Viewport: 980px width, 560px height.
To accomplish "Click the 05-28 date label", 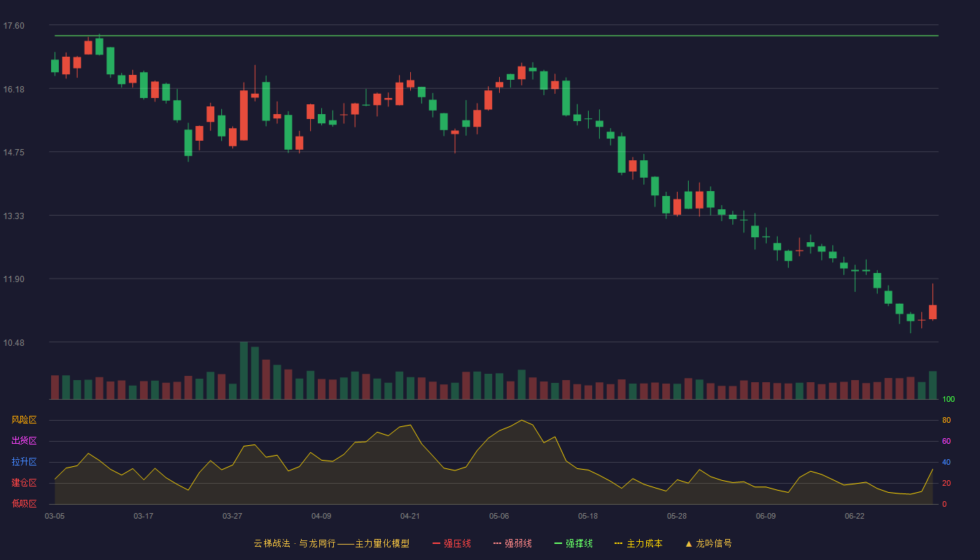I will (677, 516).
